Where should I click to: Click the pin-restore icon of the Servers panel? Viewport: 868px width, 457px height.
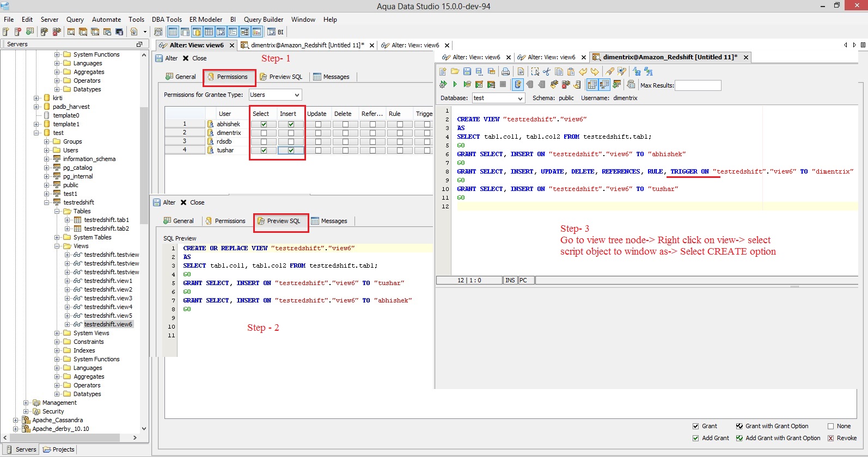click(139, 44)
